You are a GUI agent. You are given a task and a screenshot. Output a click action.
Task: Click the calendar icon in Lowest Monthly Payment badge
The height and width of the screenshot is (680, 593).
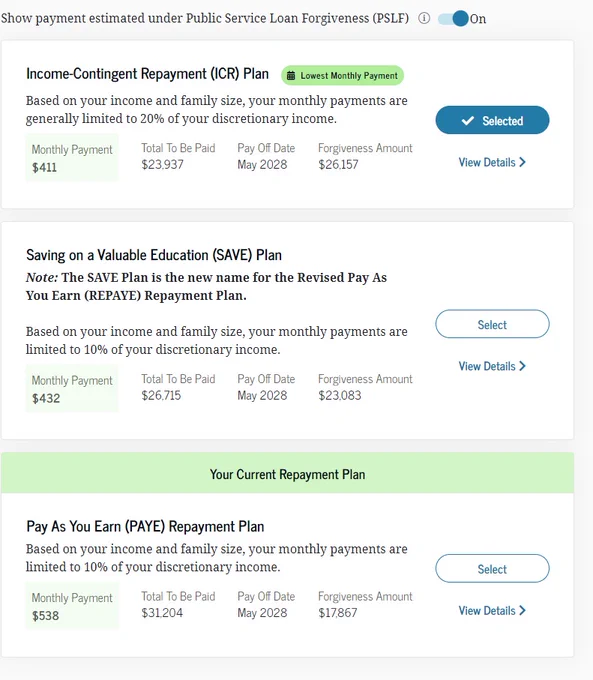click(291, 75)
